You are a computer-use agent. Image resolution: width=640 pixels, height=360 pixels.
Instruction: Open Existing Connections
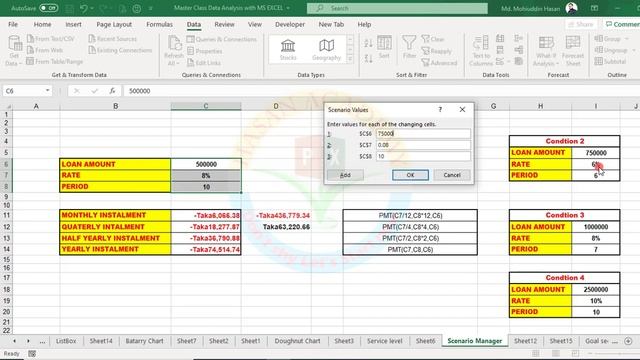tap(120, 50)
